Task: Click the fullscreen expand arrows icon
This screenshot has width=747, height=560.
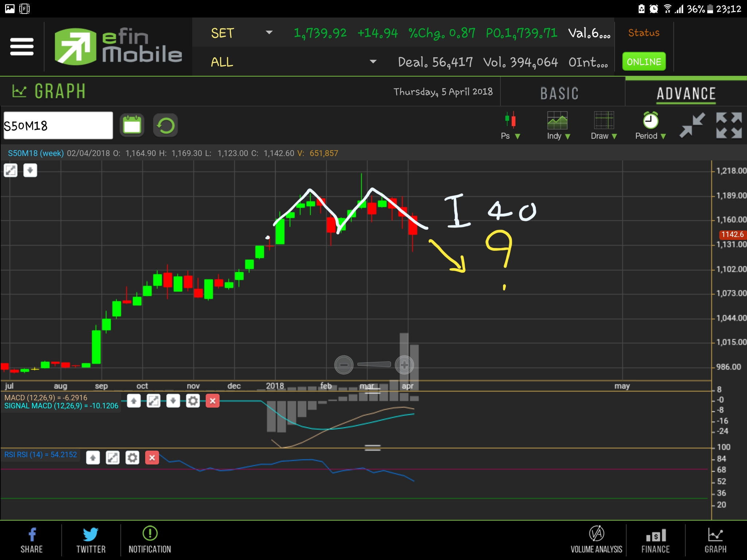Action: (729, 125)
